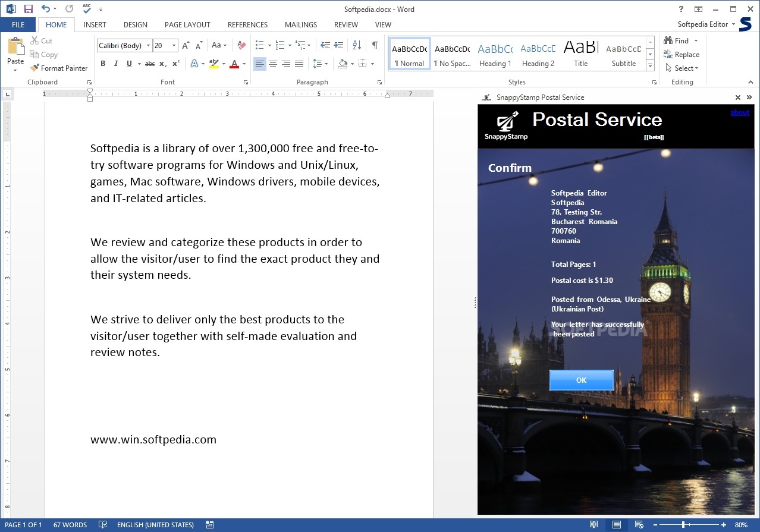Screen dimensions: 760x532
Task: Switch to Web Layout view in status bar
Action: click(x=639, y=525)
